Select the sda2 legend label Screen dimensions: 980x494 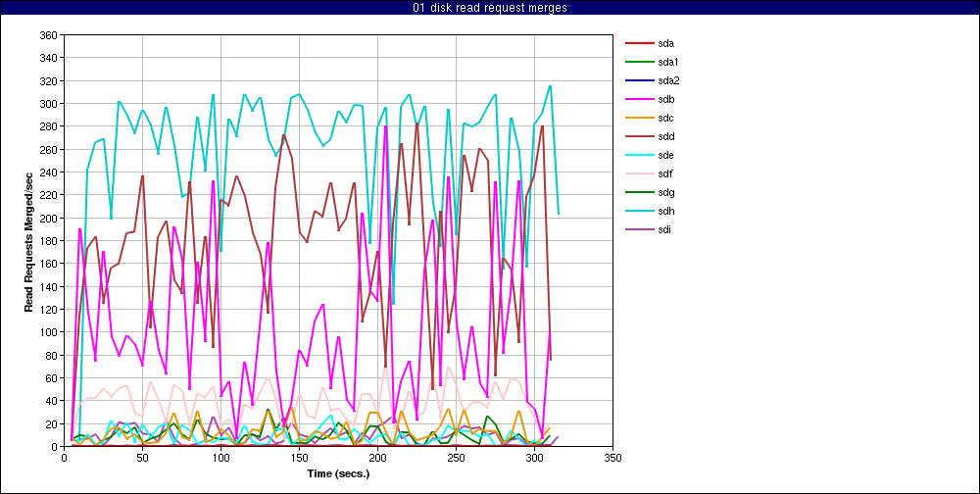click(668, 80)
